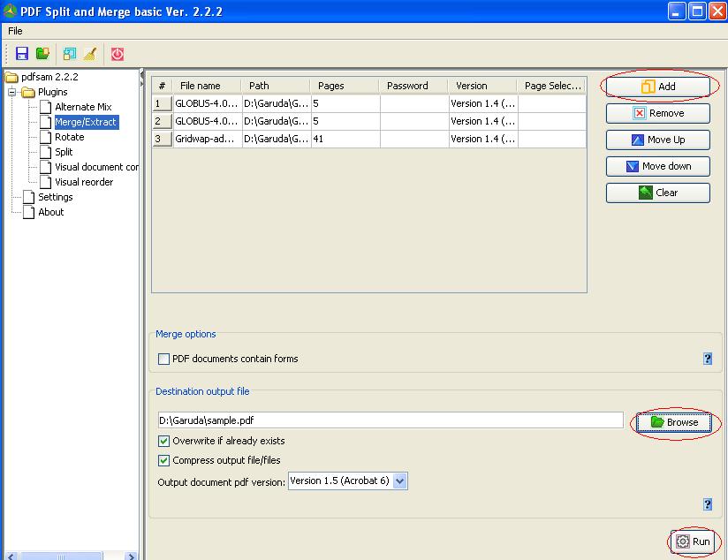Select Split plugin in the tree
Image resolution: width=728 pixels, height=560 pixels.
click(64, 152)
